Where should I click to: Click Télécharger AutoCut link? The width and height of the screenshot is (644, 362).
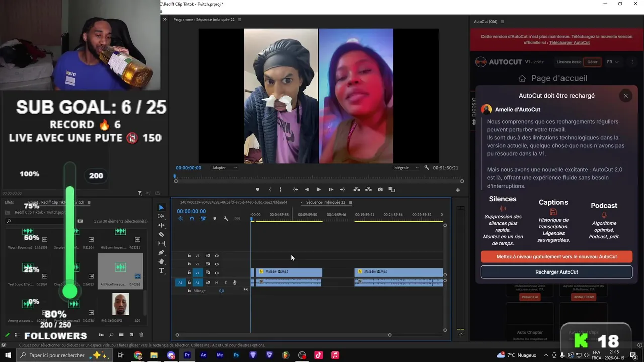(x=570, y=42)
